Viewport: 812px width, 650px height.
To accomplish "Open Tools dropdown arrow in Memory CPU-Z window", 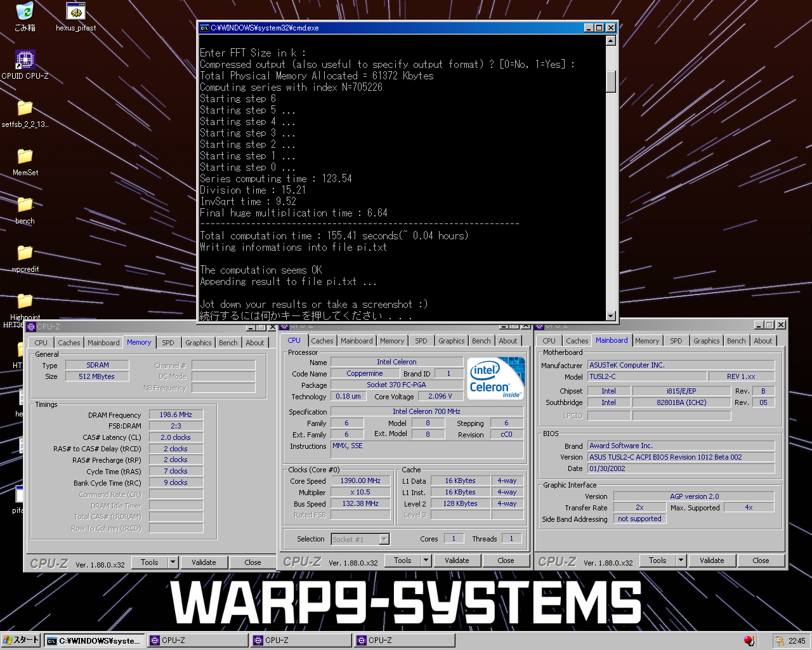I will tap(173, 562).
